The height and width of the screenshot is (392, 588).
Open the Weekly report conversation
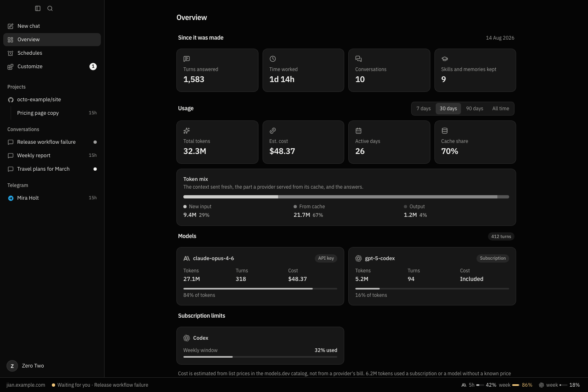(52, 156)
